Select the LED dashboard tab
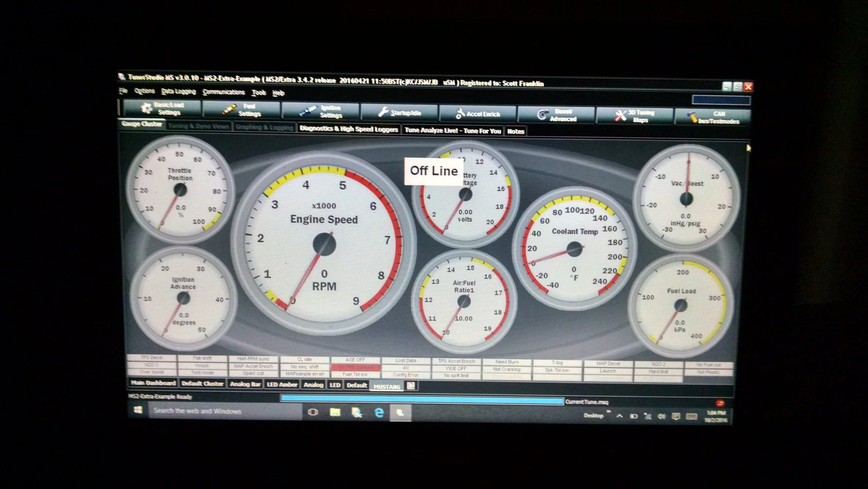Viewport: 868px width, 489px height. coord(335,385)
